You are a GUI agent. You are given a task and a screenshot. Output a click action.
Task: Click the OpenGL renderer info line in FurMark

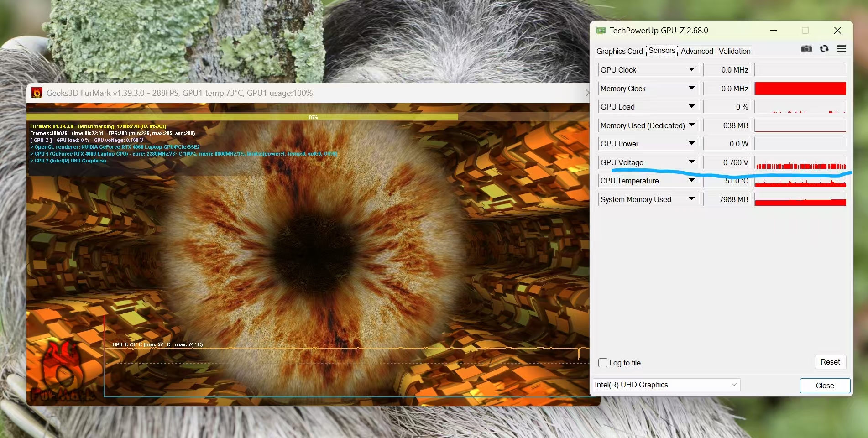pyautogui.click(x=115, y=147)
